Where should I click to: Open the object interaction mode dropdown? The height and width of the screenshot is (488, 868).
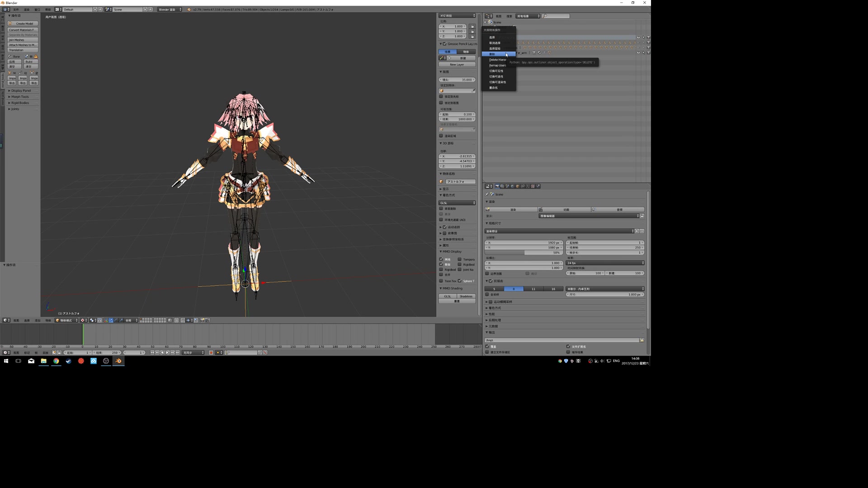[x=66, y=320]
